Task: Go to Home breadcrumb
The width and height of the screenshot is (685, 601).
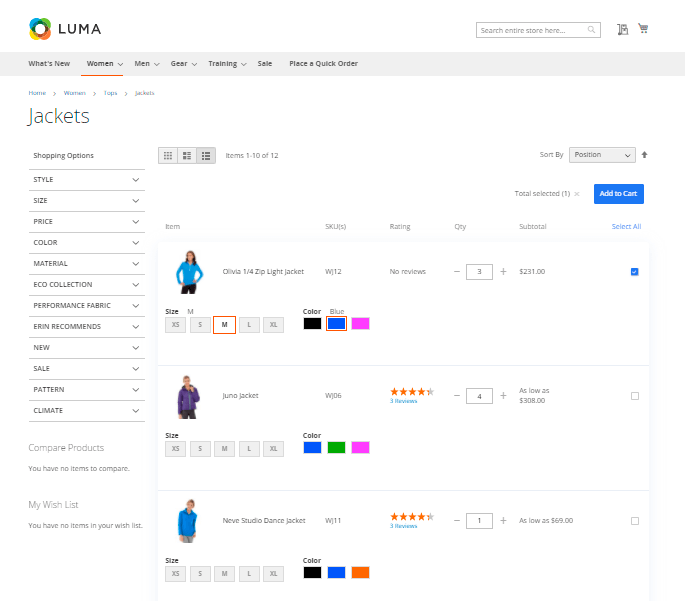Action: click(x=37, y=93)
